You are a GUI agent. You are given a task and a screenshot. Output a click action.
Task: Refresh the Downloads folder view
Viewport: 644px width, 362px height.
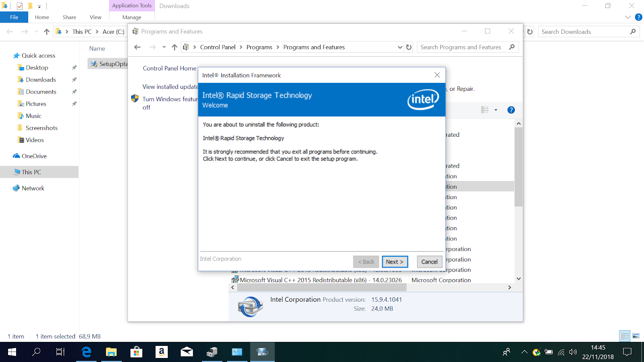coord(530,32)
